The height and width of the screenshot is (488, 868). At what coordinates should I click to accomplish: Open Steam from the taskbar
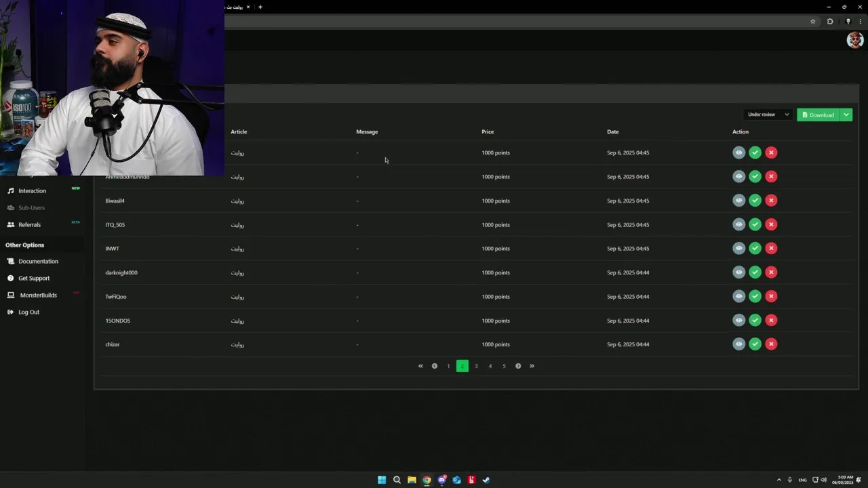(x=486, y=480)
